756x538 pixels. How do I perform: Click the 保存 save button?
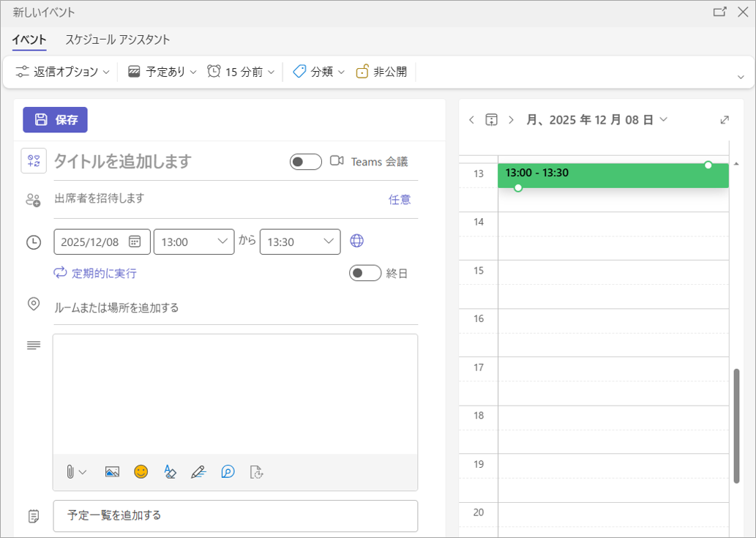click(x=55, y=120)
